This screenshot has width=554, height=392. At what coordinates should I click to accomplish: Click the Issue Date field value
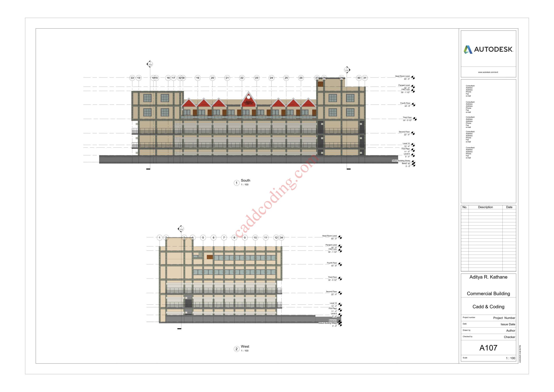pyautogui.click(x=508, y=324)
